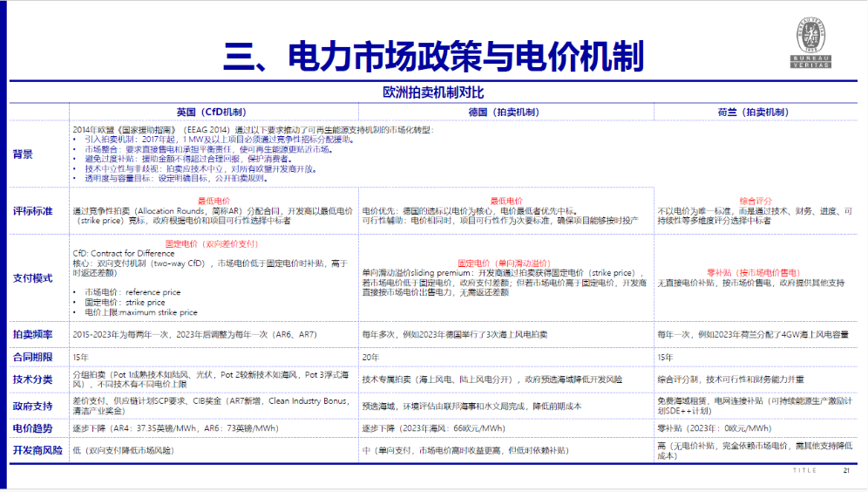Screen dimensions: 868x492
Task: Select the bullet 引入拍卖机制
Action: [220, 140]
